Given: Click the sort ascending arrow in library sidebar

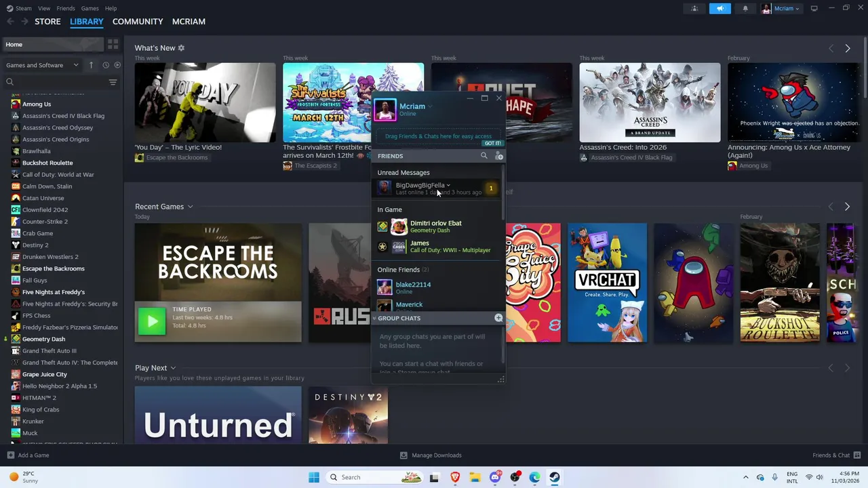Looking at the screenshot, I should (x=91, y=65).
